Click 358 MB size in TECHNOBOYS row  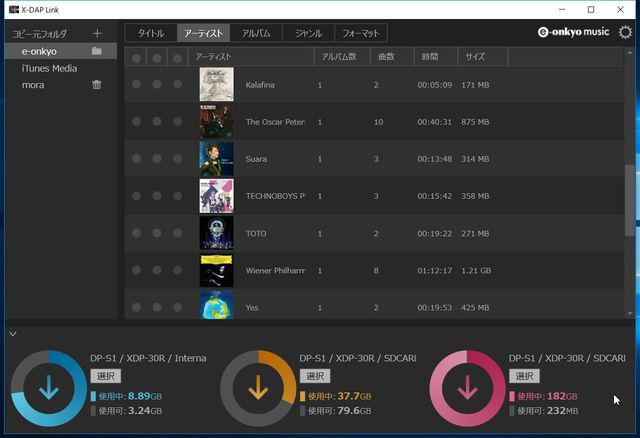click(x=475, y=196)
